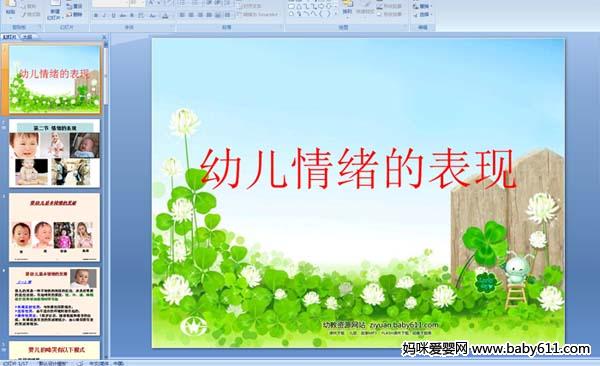Viewport: 600px width, 366px height.
Task: Click the New Slide icon
Action: (x=55, y=10)
